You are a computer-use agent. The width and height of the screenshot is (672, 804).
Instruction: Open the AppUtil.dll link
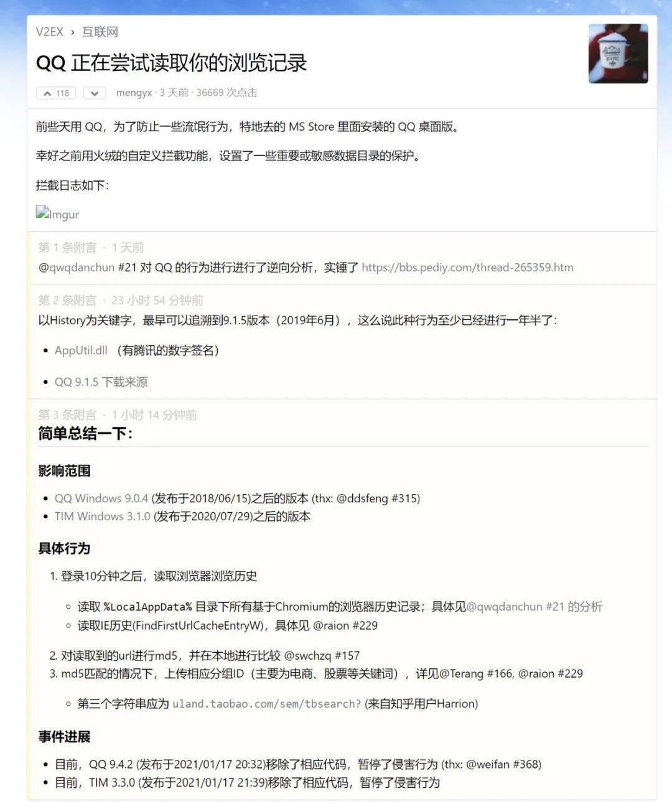81,350
